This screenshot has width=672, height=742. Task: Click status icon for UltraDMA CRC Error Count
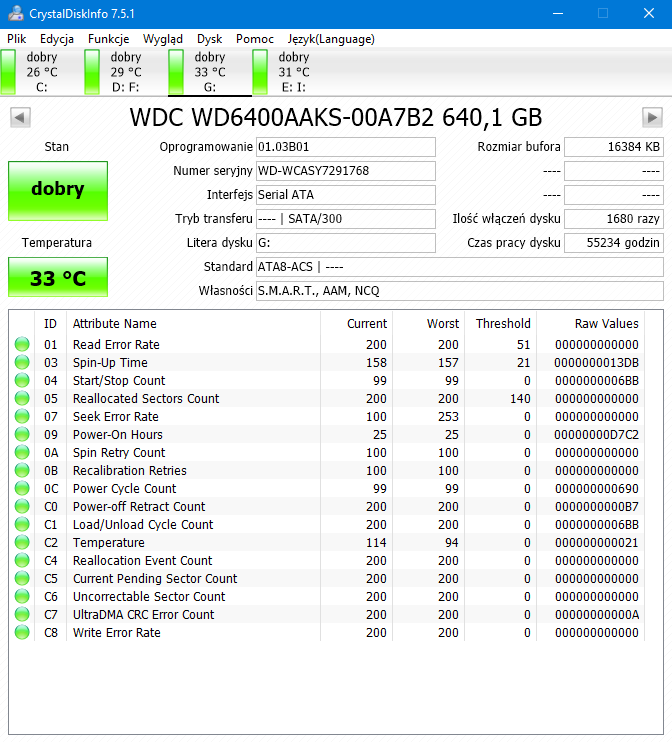pyautogui.click(x=22, y=614)
